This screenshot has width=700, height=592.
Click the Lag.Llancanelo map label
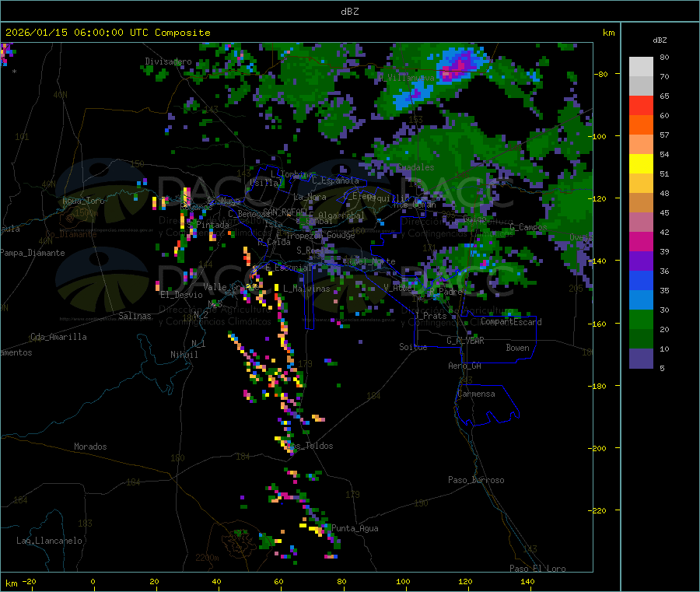pyautogui.click(x=50, y=541)
